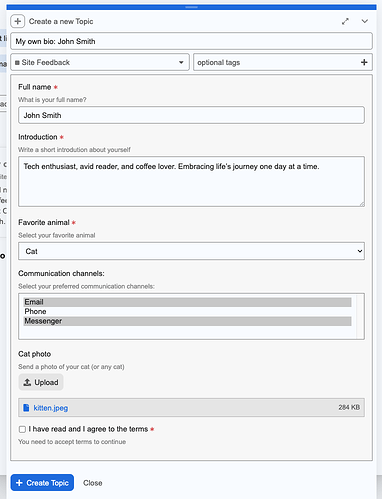Screen dimensions: 382x499
Task: Click the 'What is your full name?' hint
Action: pyautogui.click(x=52, y=100)
